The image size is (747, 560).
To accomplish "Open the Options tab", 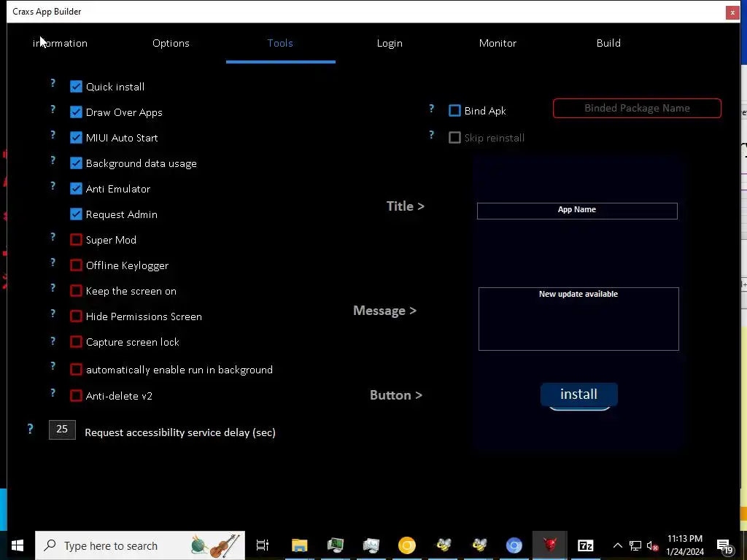I will pos(171,43).
